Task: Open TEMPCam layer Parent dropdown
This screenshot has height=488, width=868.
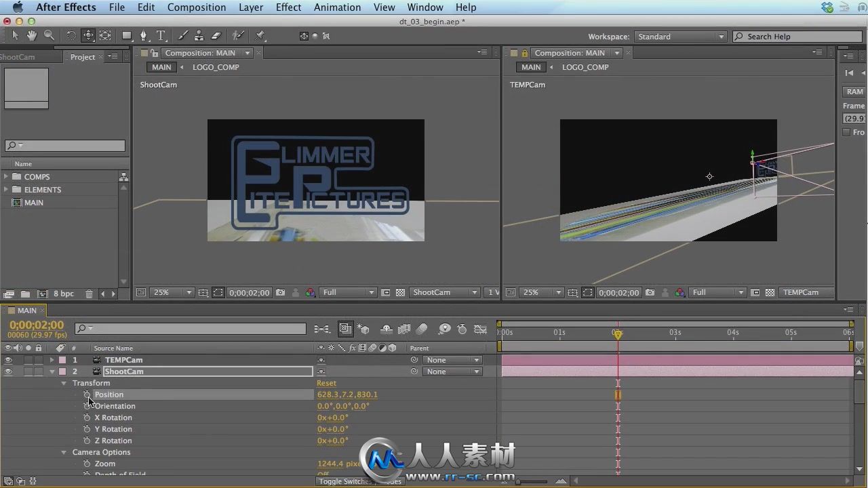Action: [452, 360]
